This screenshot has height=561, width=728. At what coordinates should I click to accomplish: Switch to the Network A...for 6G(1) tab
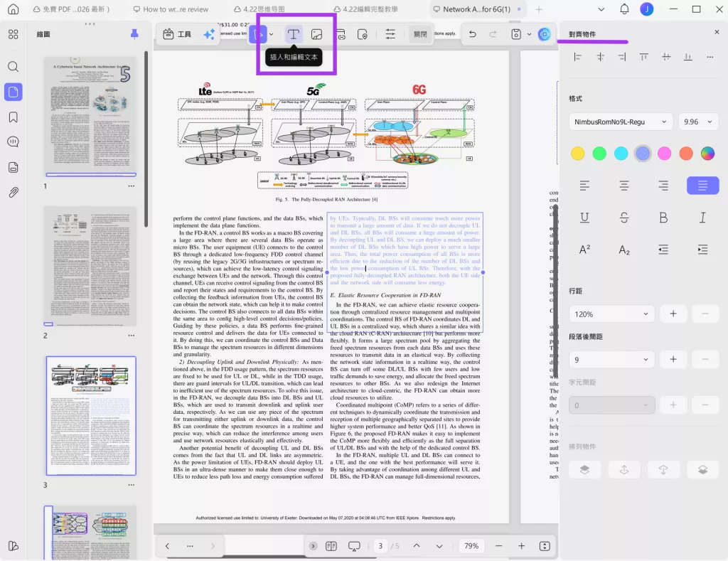[x=476, y=9]
